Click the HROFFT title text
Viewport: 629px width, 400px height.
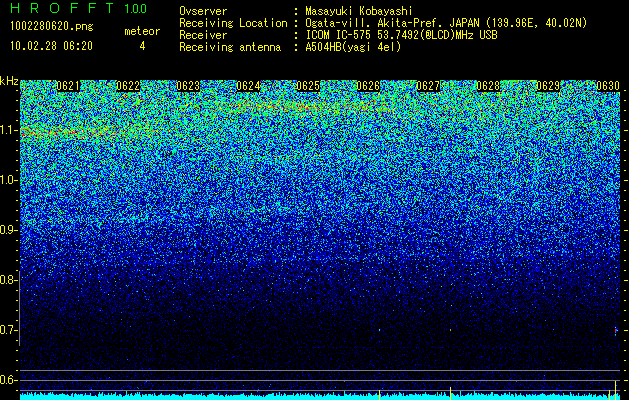pyautogui.click(x=62, y=8)
